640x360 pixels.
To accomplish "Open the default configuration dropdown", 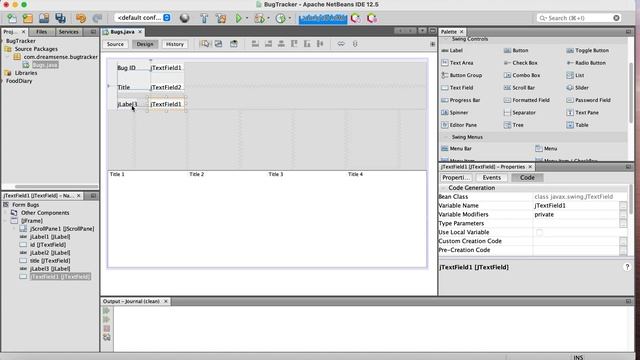I will (143, 18).
